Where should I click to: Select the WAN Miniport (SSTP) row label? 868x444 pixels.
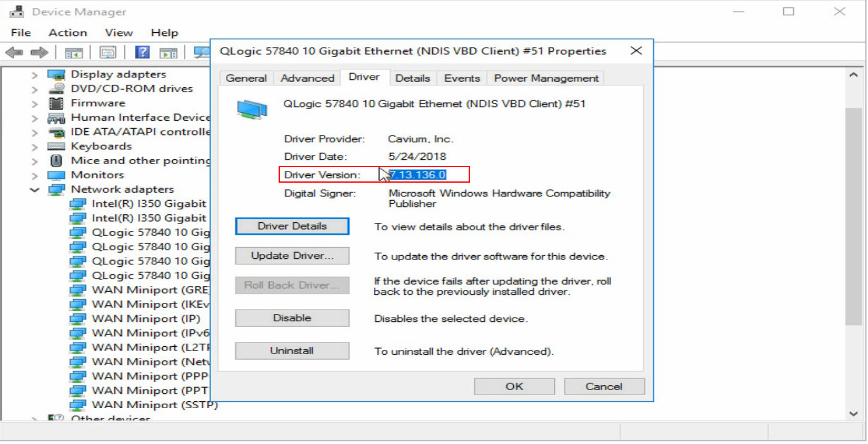tap(155, 405)
